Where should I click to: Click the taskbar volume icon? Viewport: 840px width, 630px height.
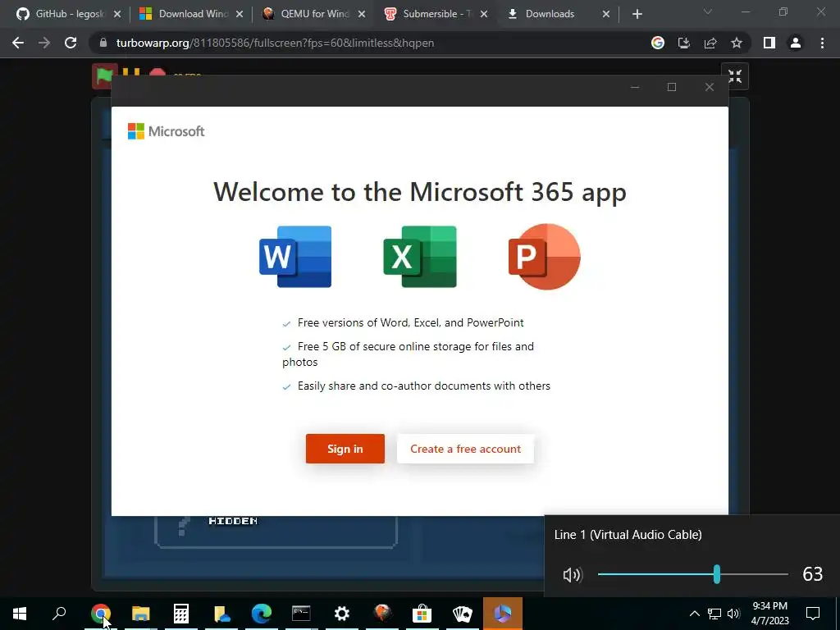click(733, 614)
